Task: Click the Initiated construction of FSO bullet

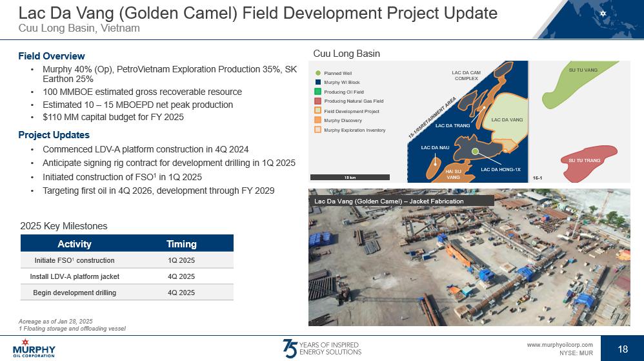Action: (x=122, y=177)
